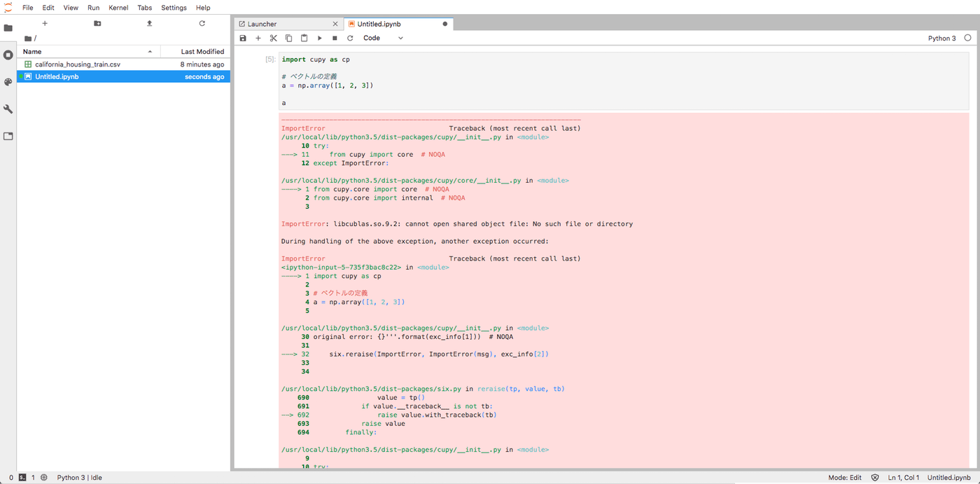The image size is (980, 484).
Task: Click the new folder icon in file browser
Action: pyautogui.click(x=97, y=23)
